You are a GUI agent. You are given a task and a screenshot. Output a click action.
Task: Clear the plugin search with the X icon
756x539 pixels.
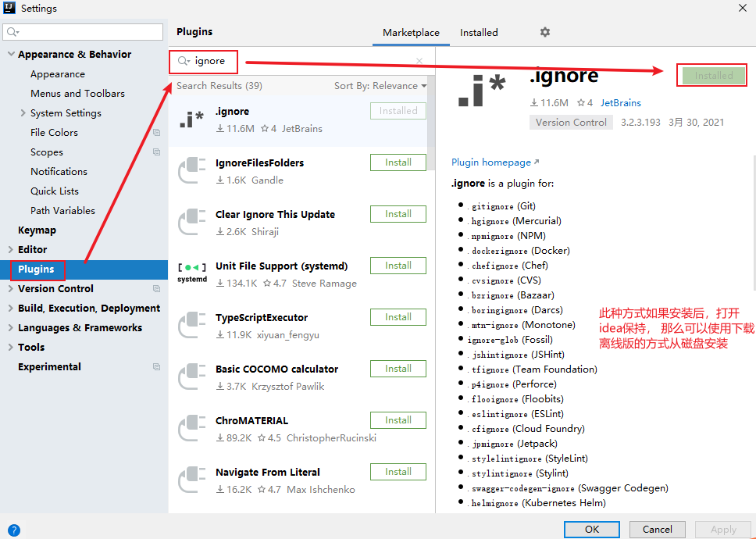pos(419,61)
